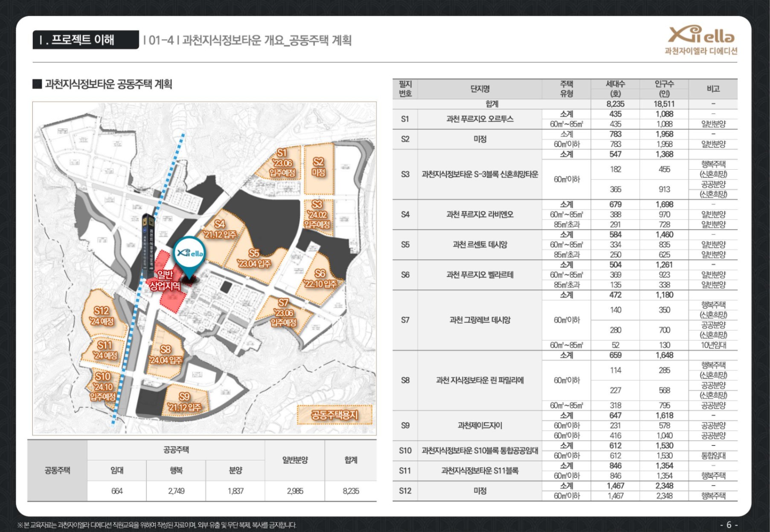Select map parcel label S4 '21.12 입주
The image size is (770, 532).
pos(220,229)
